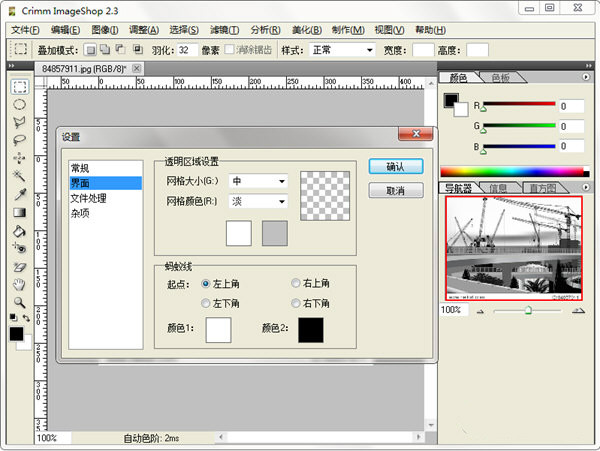The image size is (600, 451).
Task: Activate the Paint Bucket tool
Action: pos(19,230)
